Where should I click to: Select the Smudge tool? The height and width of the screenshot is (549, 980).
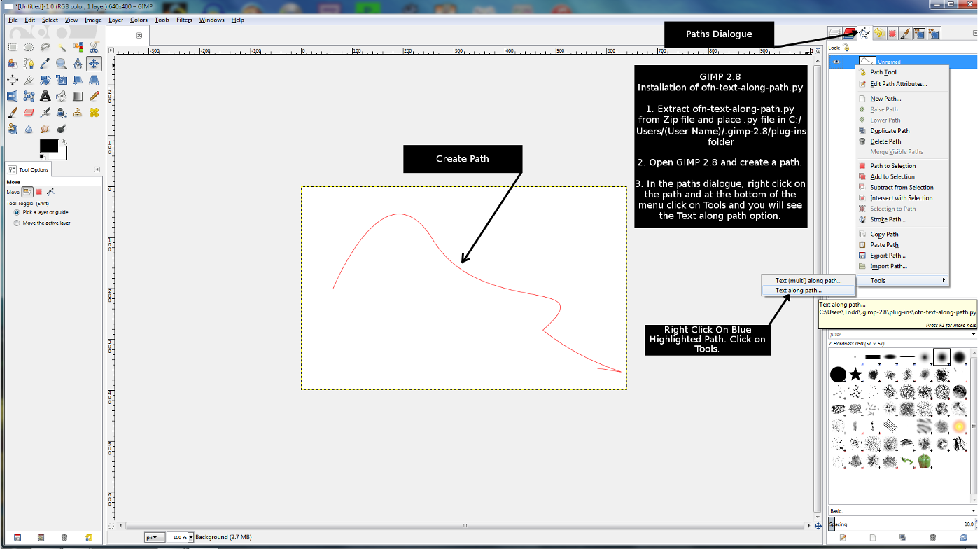45,129
